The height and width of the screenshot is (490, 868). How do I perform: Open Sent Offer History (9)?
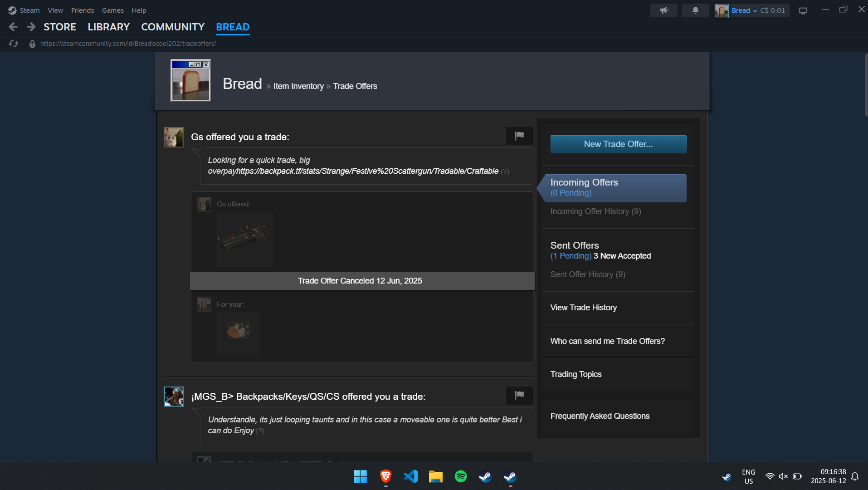[x=588, y=274]
